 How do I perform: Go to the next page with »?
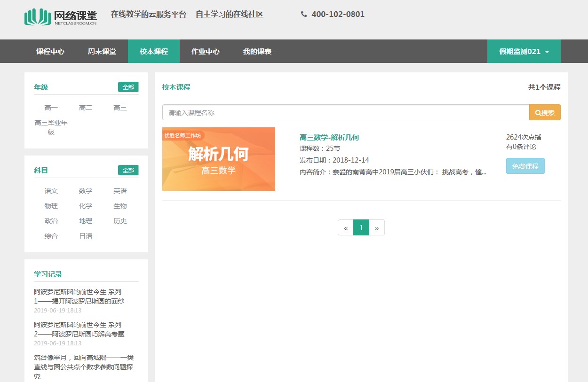coord(377,228)
